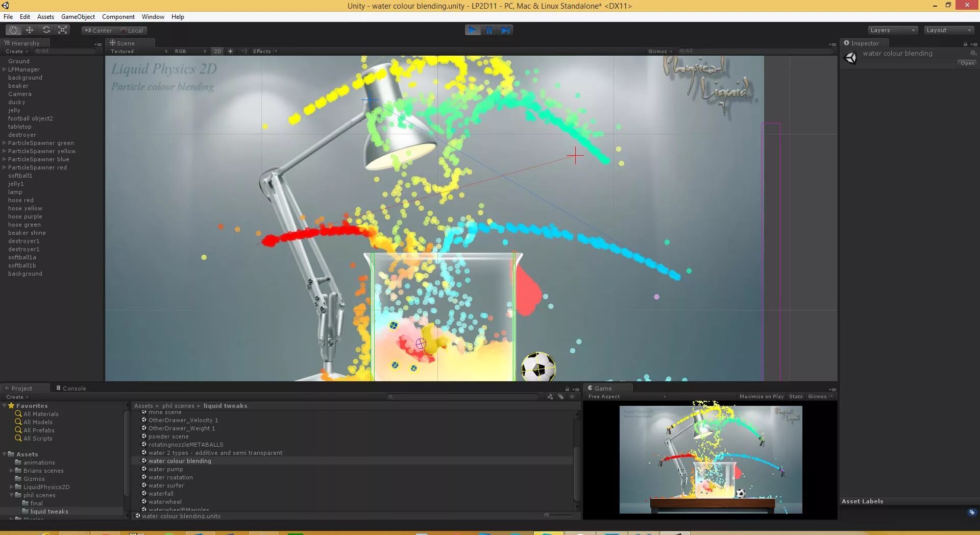
Task: Toggle 2D scene view mode
Action: [x=217, y=51]
